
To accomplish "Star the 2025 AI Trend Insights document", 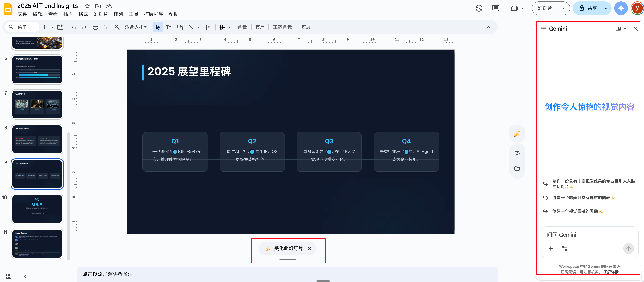I will click(x=87, y=6).
